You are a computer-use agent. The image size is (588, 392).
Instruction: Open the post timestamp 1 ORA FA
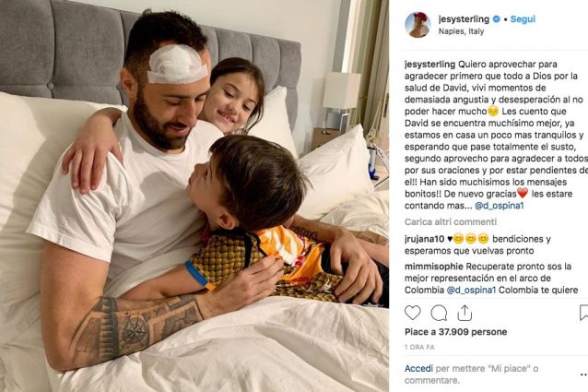pos(419,348)
